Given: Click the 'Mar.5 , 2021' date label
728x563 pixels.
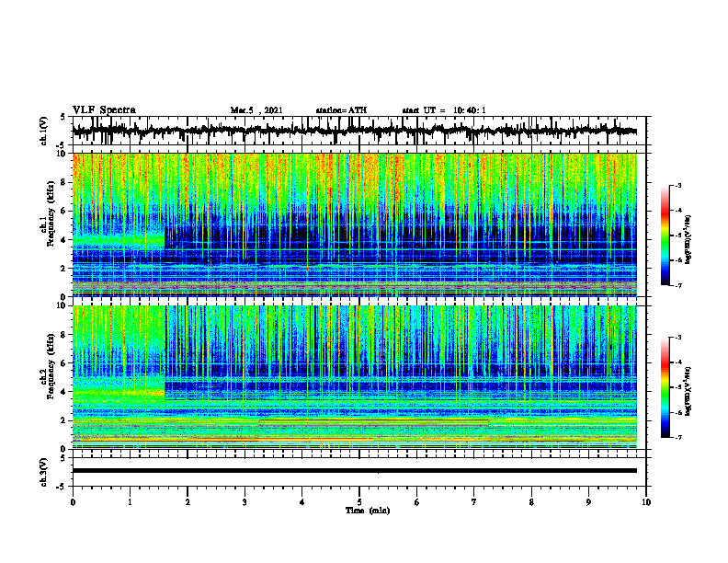Looking at the screenshot, I should tap(256, 110).
